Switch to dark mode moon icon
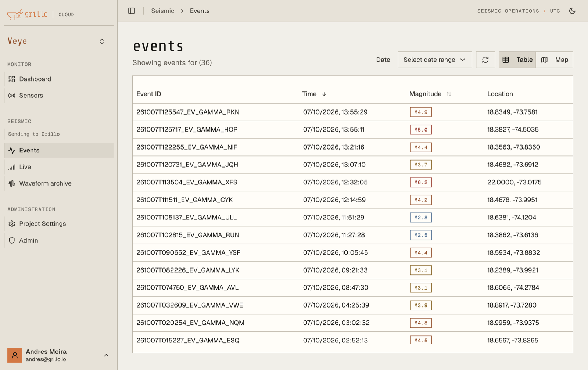 pyautogui.click(x=572, y=11)
